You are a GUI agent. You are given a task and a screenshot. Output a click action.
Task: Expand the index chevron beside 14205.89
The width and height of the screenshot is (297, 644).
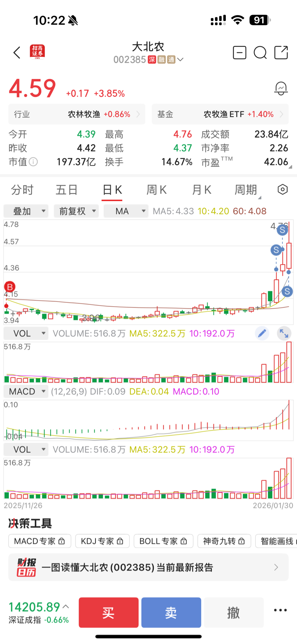pos(66,606)
